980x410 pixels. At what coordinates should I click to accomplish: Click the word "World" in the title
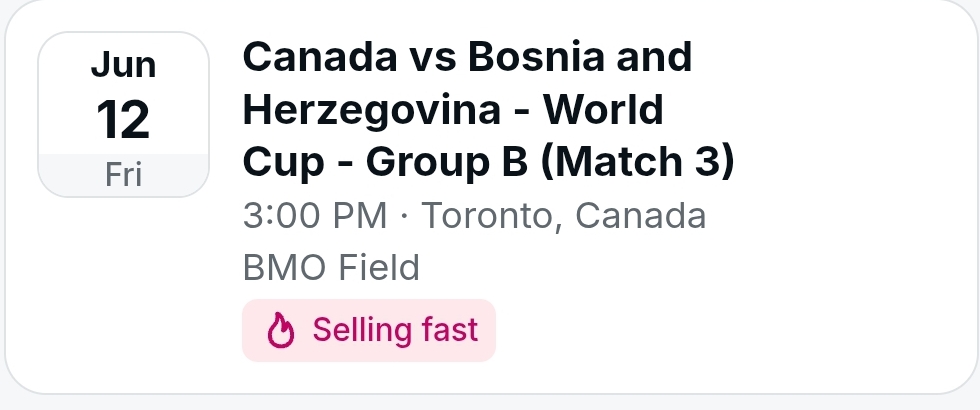[x=611, y=109]
